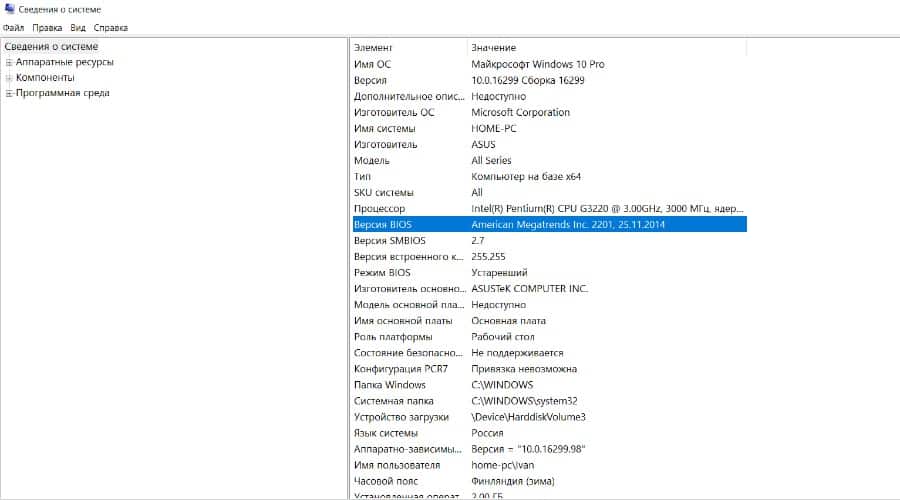
Task: Click the Значение column header
Action: (x=493, y=48)
